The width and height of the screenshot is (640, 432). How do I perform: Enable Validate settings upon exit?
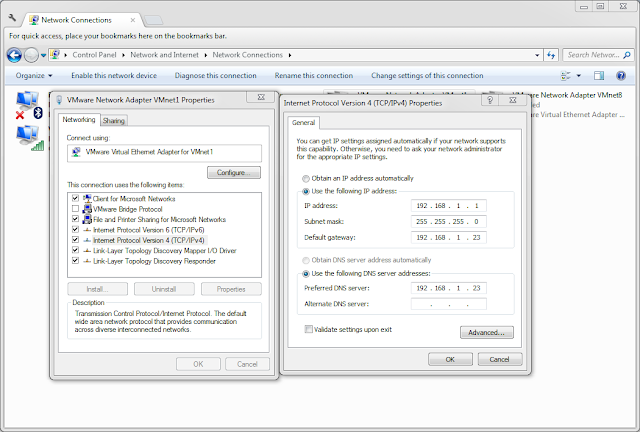(309, 330)
